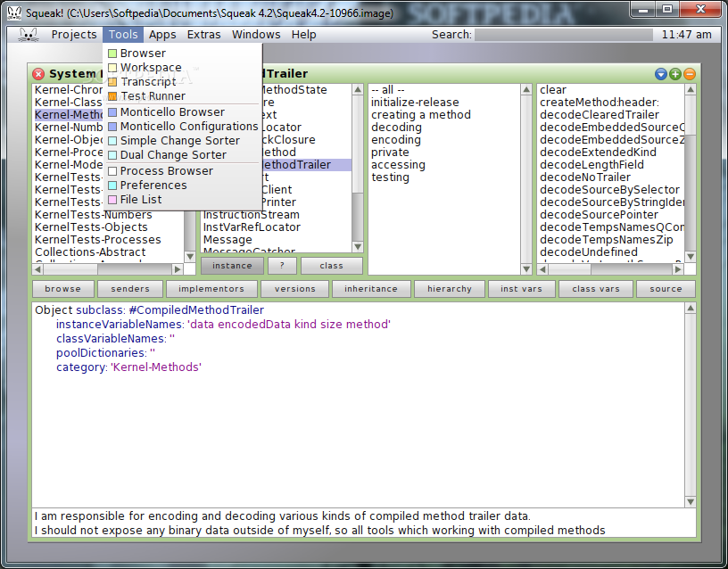Select the 'testing' category

(x=390, y=177)
